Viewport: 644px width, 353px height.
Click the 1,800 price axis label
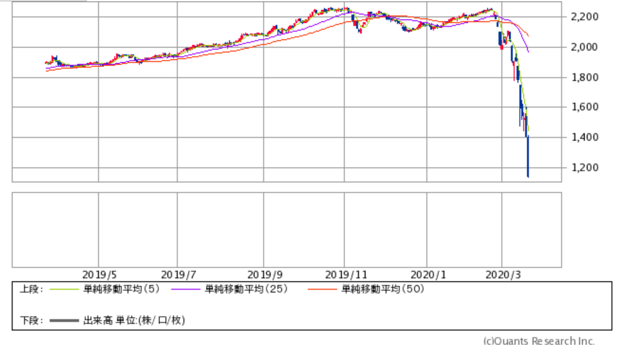pos(585,77)
